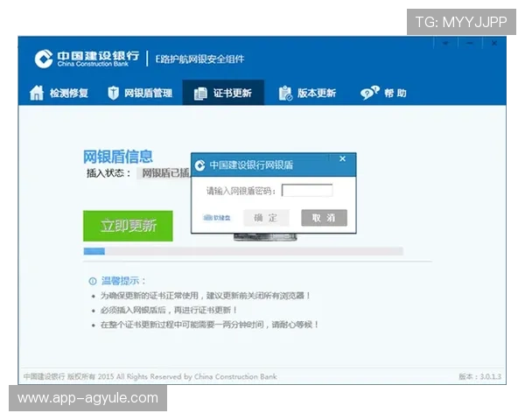Close the 中国建设银行网银盾 dialog
Screen dimensions: 525x420
(342, 158)
